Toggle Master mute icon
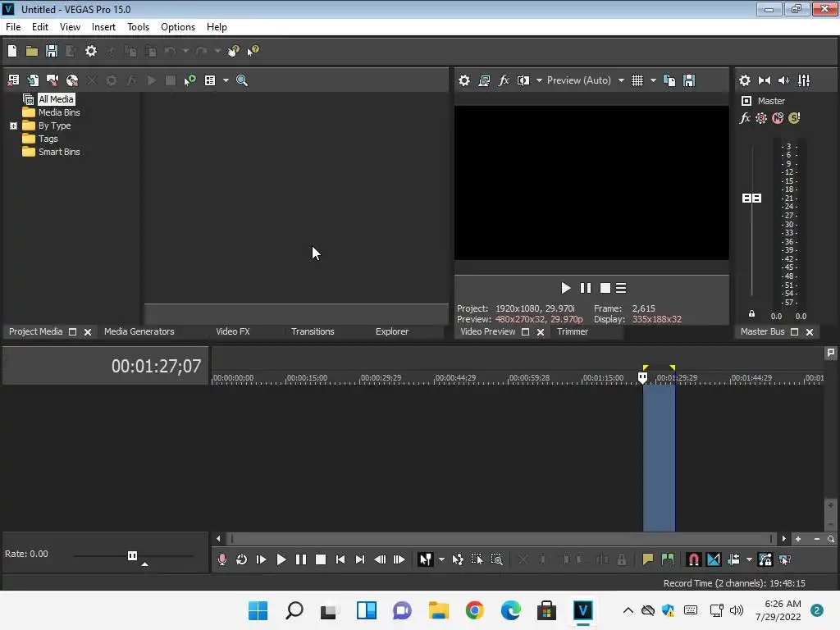This screenshot has height=630, width=840. coord(778,118)
